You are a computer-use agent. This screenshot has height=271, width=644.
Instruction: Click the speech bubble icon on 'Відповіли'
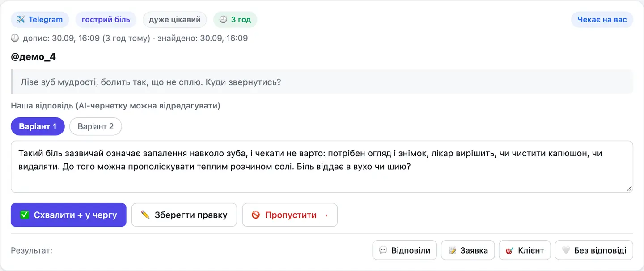coord(383,250)
